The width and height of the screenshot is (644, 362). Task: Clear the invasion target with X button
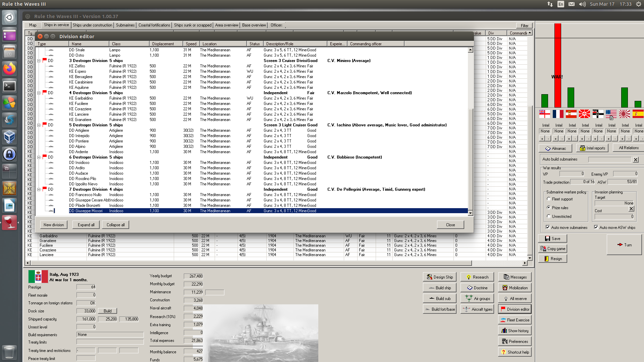pos(631,208)
